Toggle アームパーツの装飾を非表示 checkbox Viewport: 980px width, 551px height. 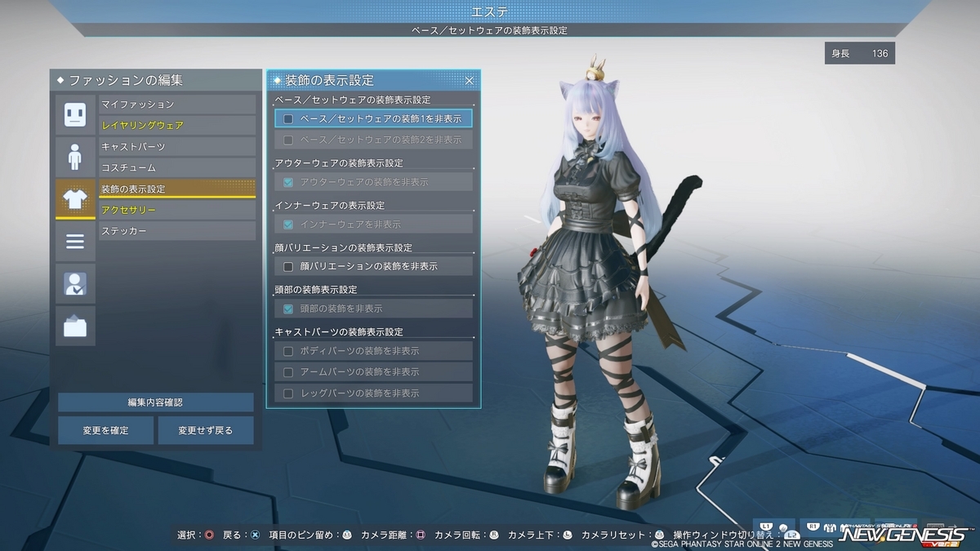tap(288, 372)
